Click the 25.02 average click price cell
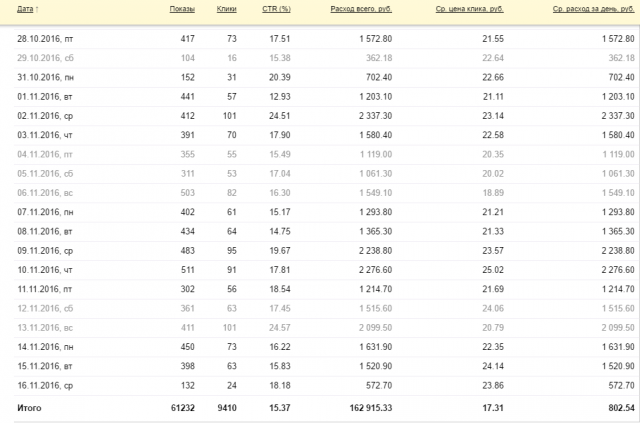640x423 pixels. 493,270
